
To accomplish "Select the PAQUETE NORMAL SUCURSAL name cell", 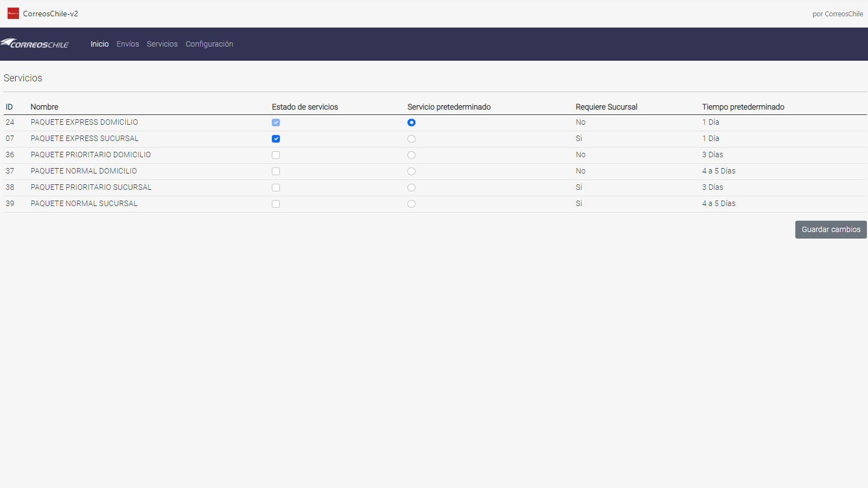I will [84, 203].
